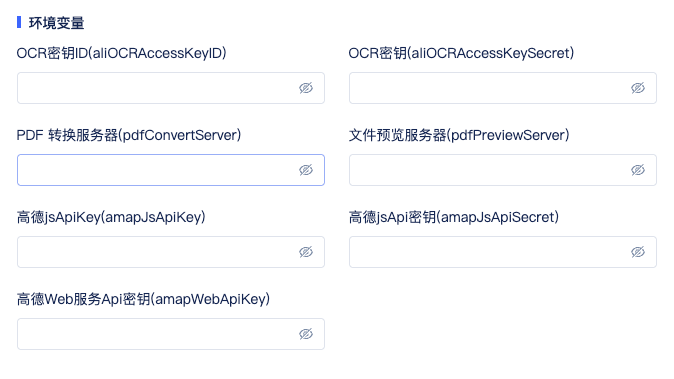Show hidden value of aliOCRAccessKeyID field
The width and height of the screenshot is (674, 379).
[306, 88]
